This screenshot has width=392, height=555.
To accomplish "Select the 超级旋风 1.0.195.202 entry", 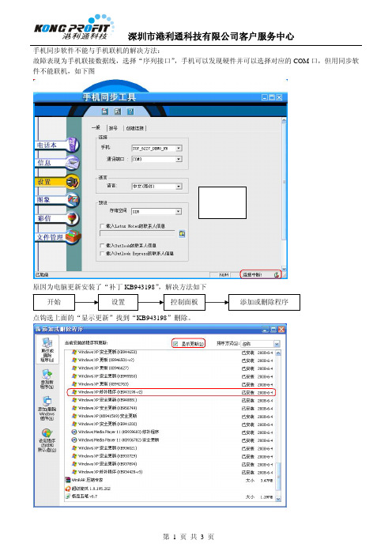I will [169, 489].
